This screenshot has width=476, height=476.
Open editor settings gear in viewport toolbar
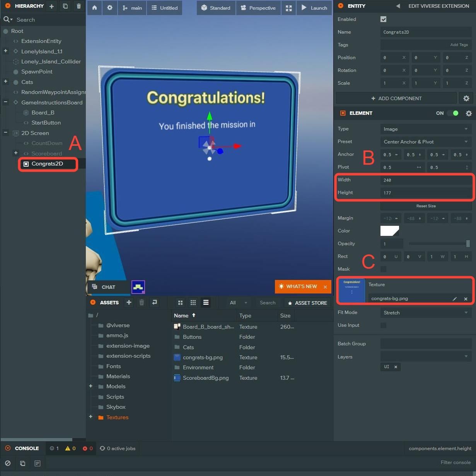click(110, 8)
